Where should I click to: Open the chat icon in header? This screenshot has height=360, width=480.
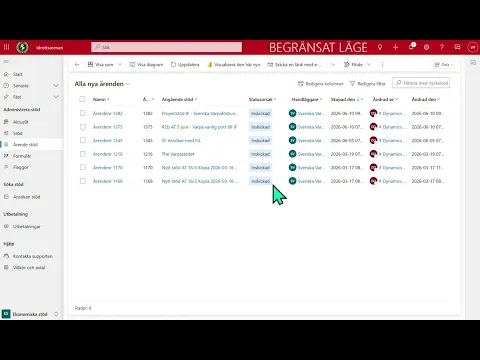457,47
